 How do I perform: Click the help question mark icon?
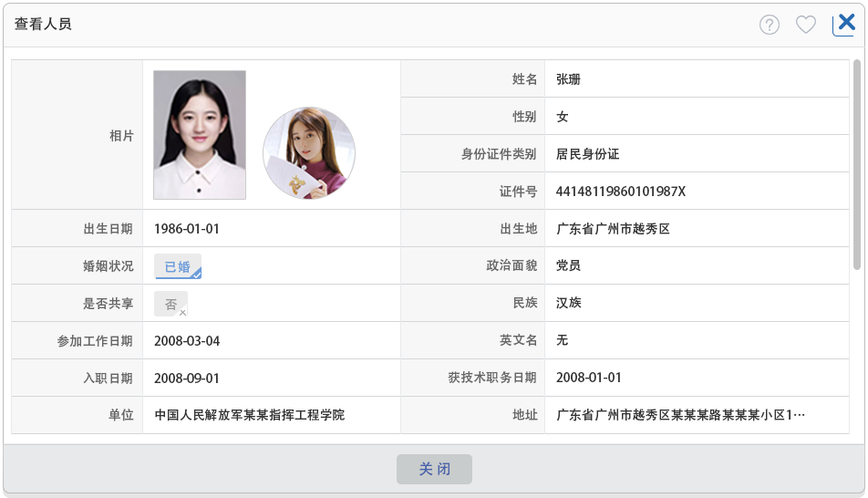click(770, 25)
